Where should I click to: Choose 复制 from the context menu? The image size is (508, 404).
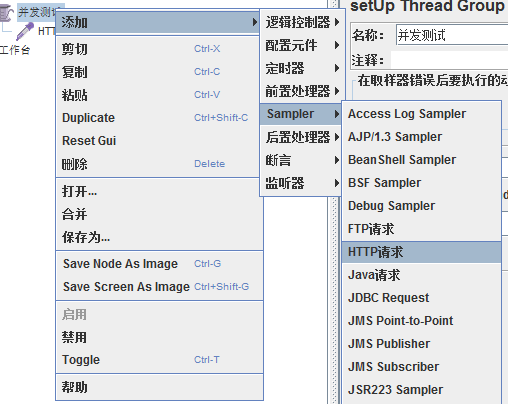(158, 72)
